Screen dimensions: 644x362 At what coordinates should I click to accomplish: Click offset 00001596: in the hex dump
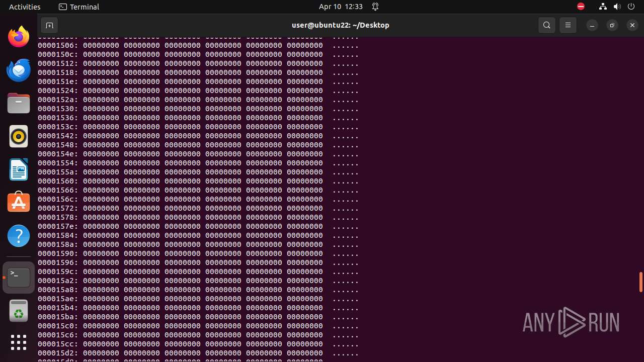point(58,262)
